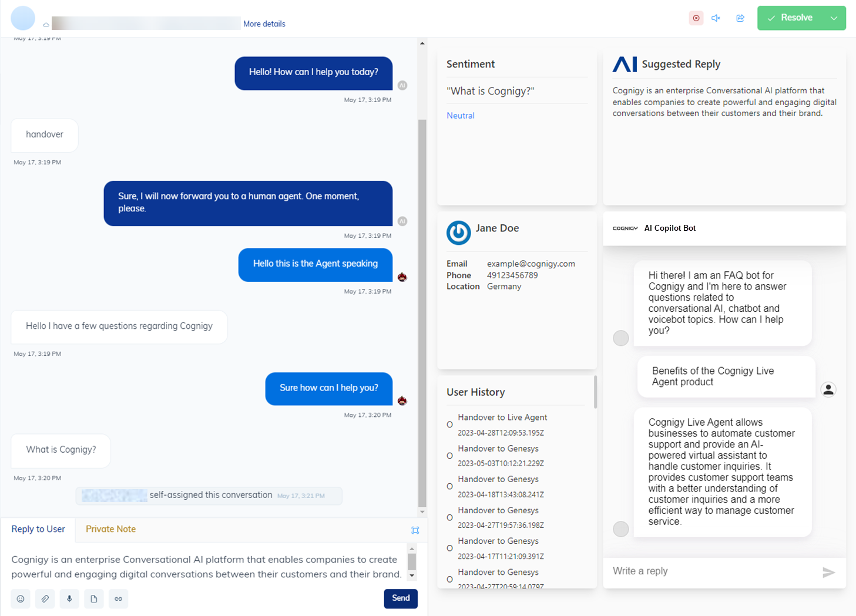This screenshot has height=616, width=856.
Task: Click the sentiment quote "What is Cognigy?"
Action: tap(491, 91)
